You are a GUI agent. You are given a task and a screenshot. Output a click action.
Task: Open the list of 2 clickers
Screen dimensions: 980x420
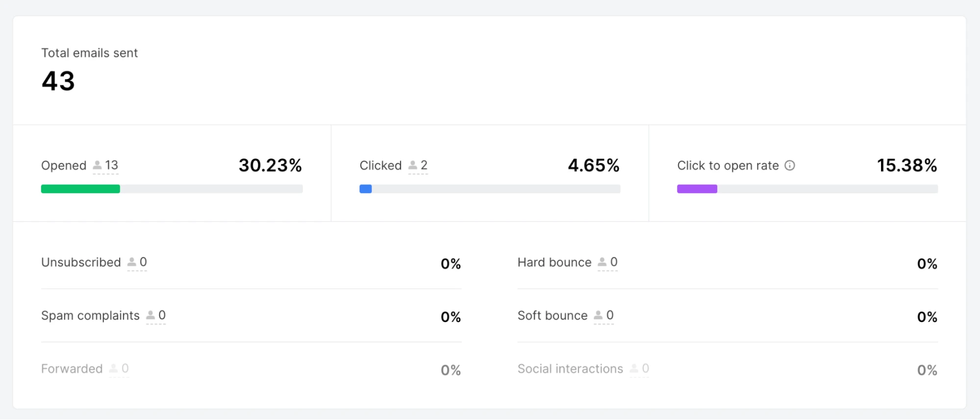coord(424,165)
